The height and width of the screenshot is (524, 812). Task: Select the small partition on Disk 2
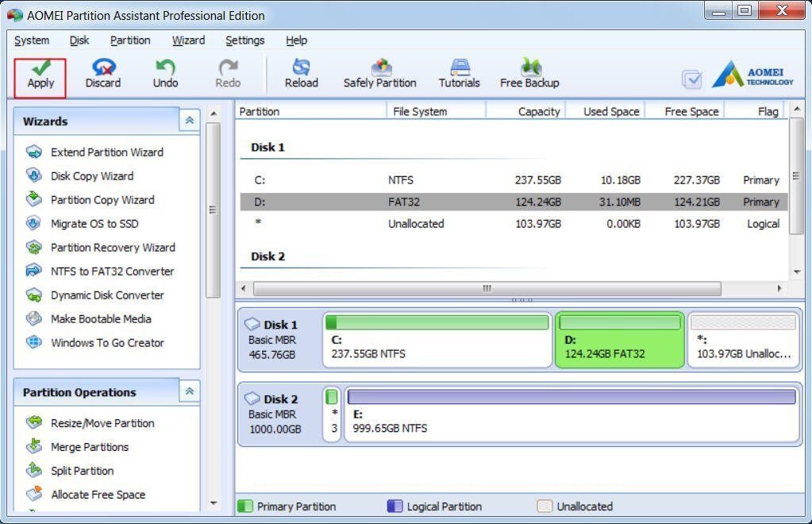(332, 414)
